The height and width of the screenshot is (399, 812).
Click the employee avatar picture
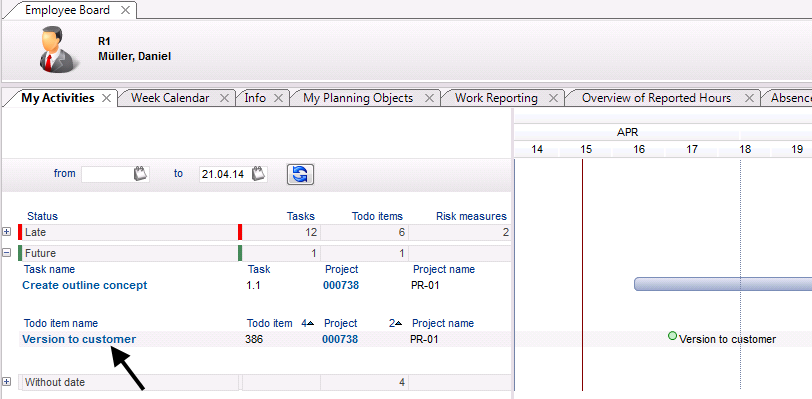coord(59,49)
